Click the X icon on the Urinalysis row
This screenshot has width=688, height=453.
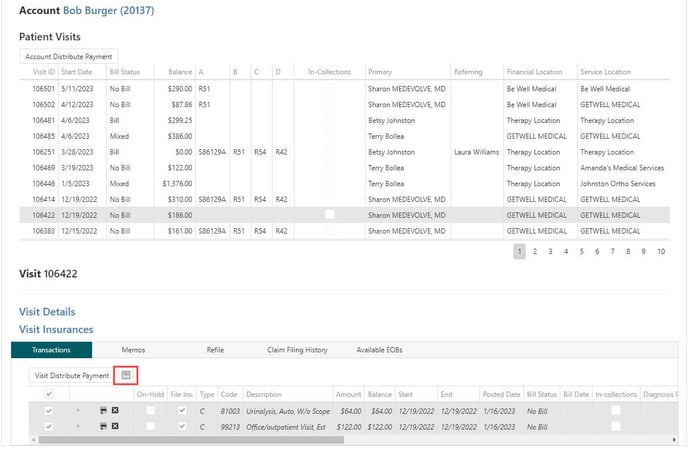pyautogui.click(x=115, y=410)
